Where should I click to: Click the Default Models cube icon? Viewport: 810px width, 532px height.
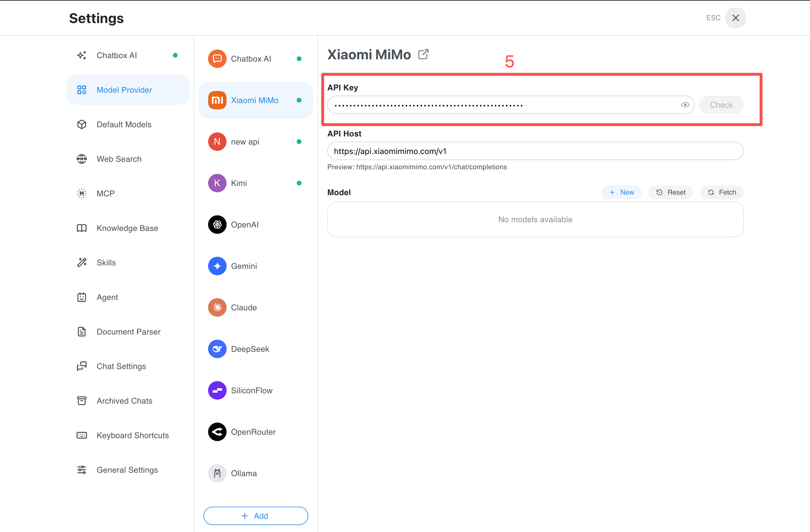pos(82,124)
